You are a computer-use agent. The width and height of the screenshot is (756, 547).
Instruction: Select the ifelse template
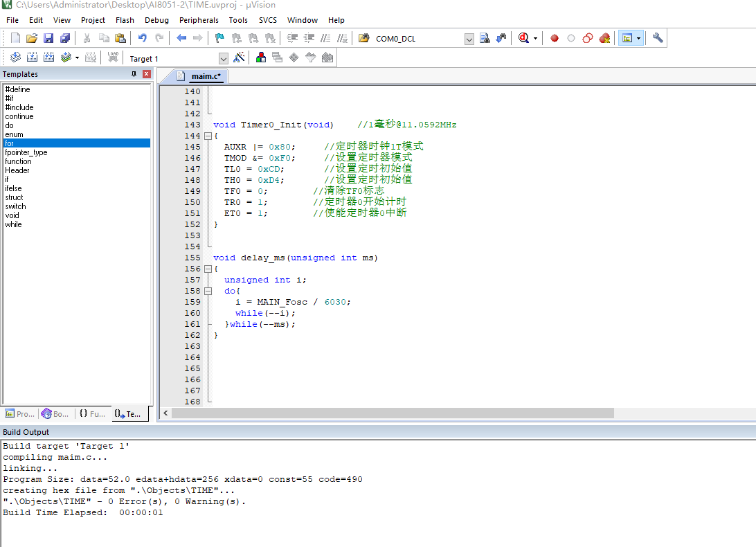tap(14, 188)
